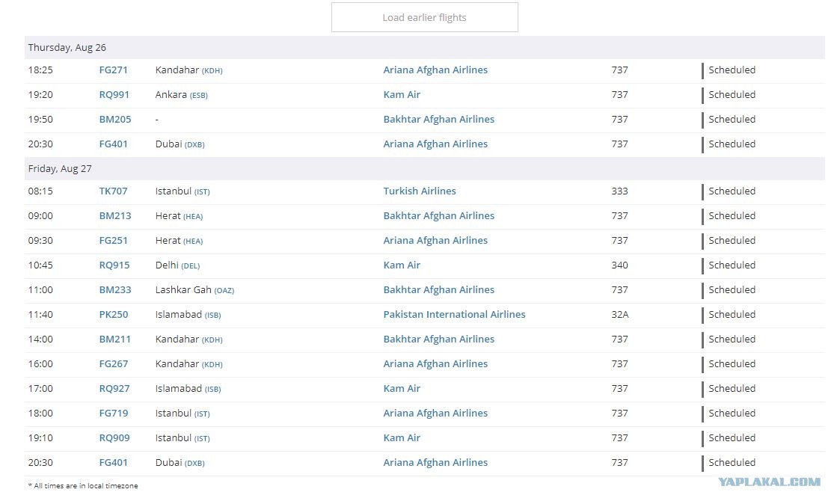The height and width of the screenshot is (504, 840).
Task: Select Kandahar (KDH) destination on FG271 row
Action: [188, 70]
